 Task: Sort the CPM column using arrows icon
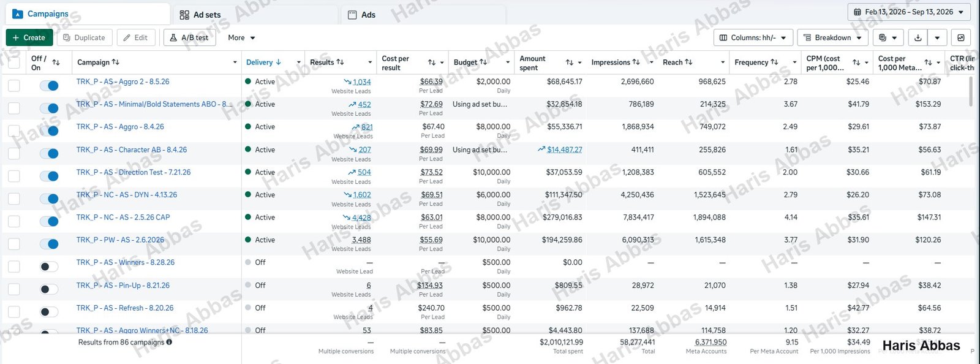(856, 63)
